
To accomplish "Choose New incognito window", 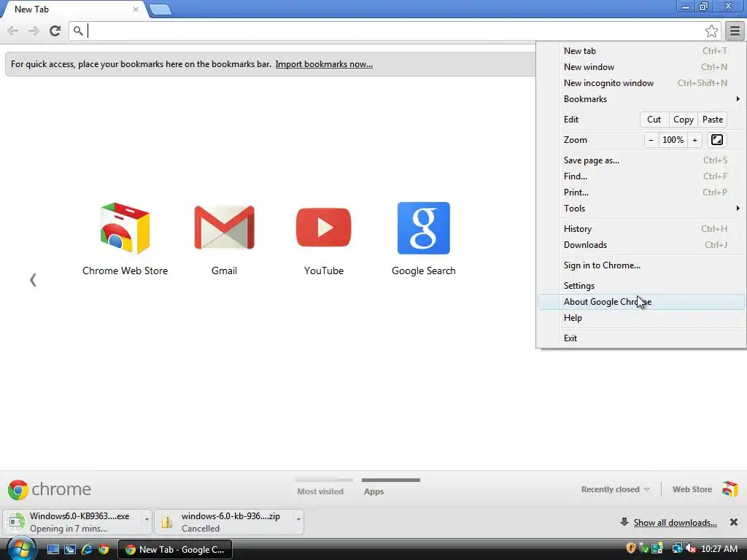I will tap(642, 83).
